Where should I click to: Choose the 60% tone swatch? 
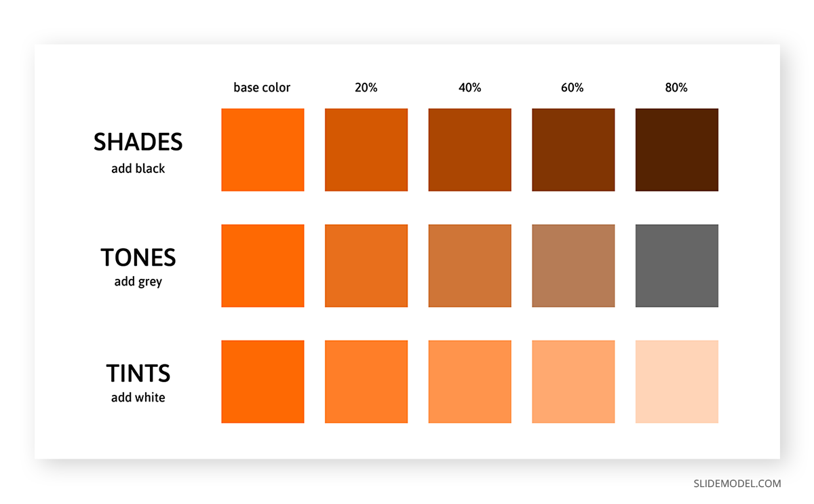coord(573,266)
